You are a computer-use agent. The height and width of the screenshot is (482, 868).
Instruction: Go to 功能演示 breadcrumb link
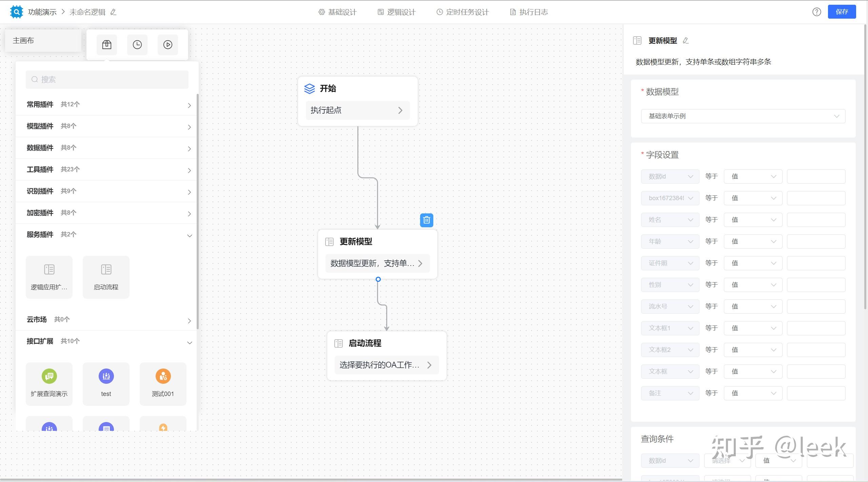[42, 12]
